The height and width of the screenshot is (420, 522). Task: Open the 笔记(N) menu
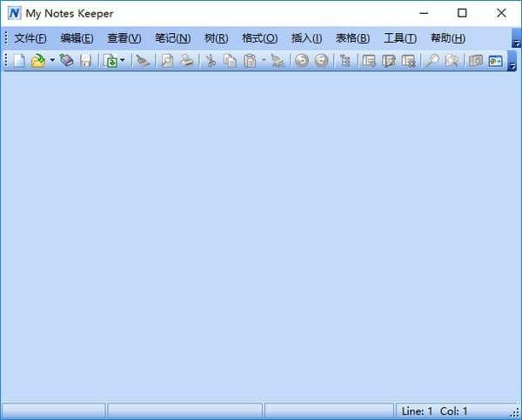click(173, 38)
